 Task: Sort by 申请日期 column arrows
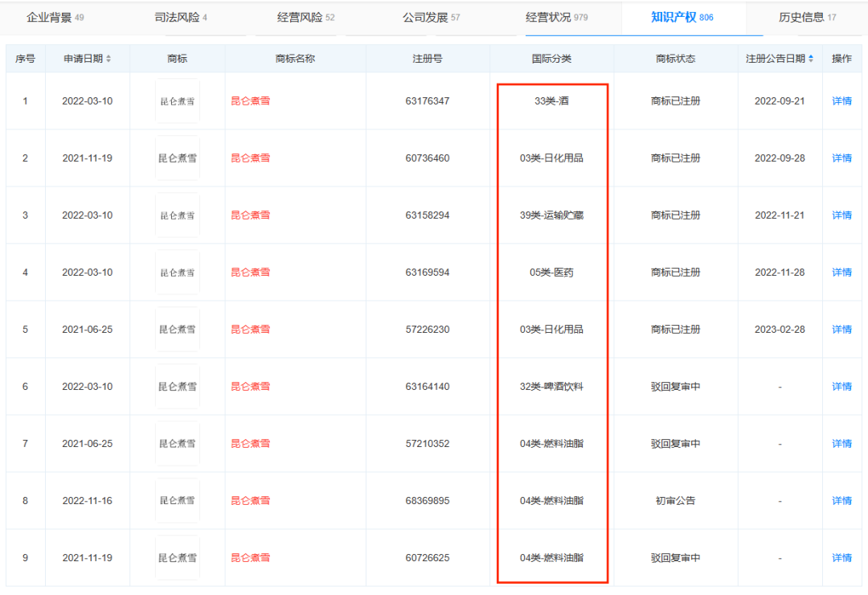[108, 59]
